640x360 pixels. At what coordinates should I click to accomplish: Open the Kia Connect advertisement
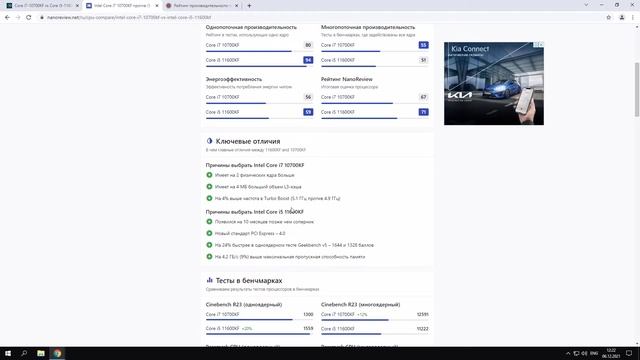tap(494, 83)
